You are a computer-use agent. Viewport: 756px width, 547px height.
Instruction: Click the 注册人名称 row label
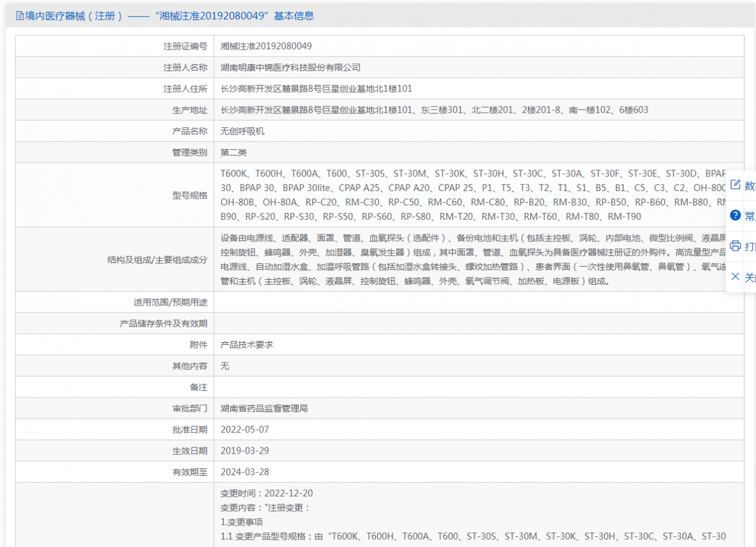pos(185,67)
